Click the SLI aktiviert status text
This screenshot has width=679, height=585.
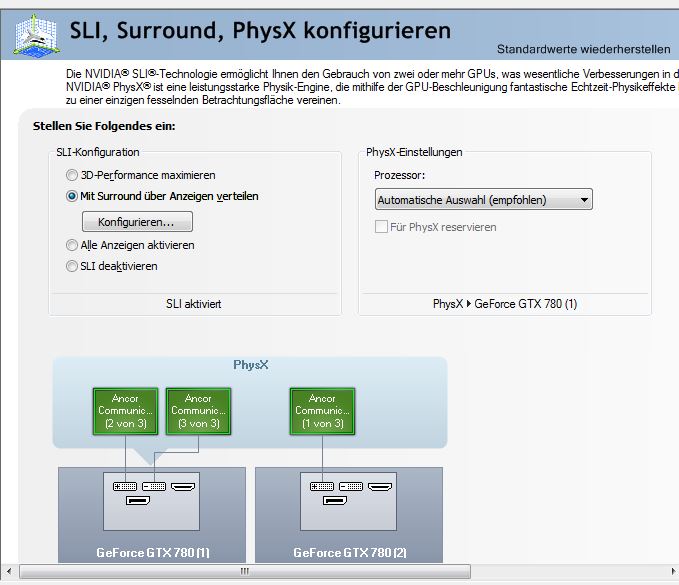click(x=194, y=304)
